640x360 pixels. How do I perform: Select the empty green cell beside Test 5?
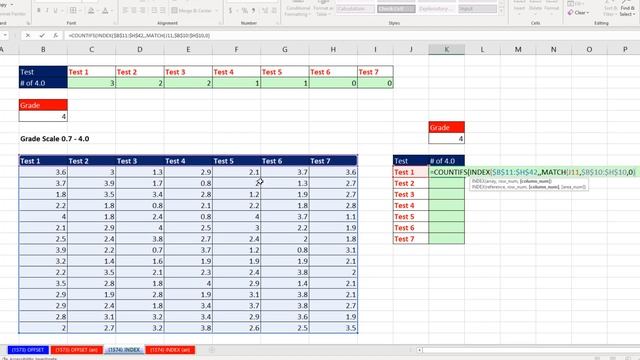point(447,217)
